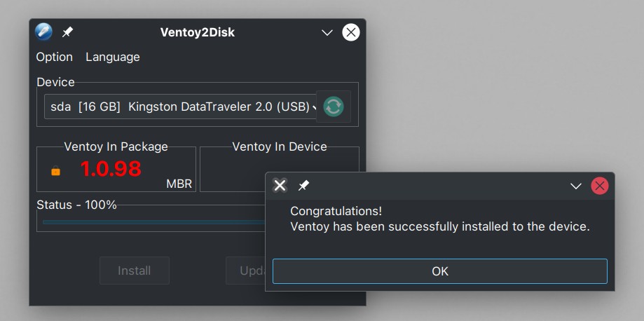Refresh the device list with the green arrows icon
This screenshot has width=644, height=321.
point(334,107)
